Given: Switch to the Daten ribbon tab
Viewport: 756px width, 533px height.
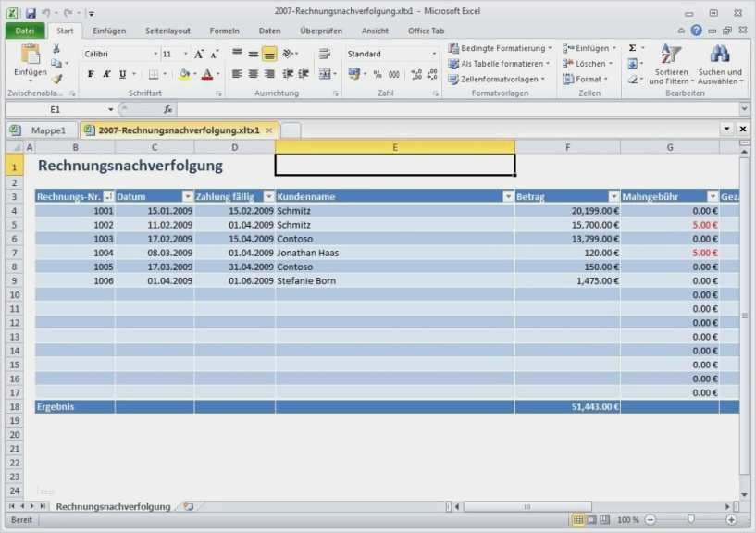Looking at the screenshot, I should click(x=269, y=31).
